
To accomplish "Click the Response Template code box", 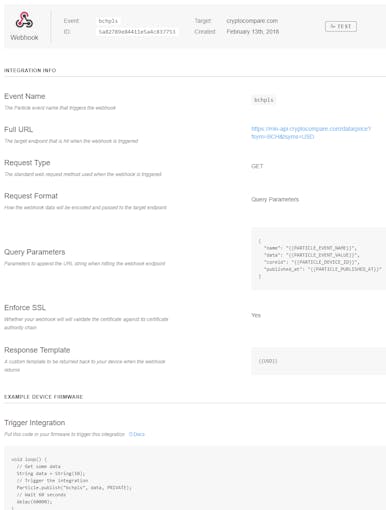I will [x=318, y=361].
